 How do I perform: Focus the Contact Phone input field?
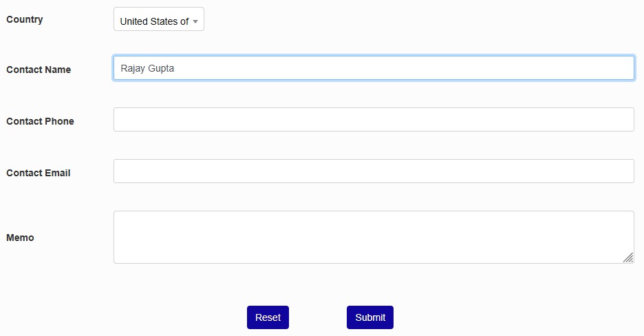pos(374,119)
